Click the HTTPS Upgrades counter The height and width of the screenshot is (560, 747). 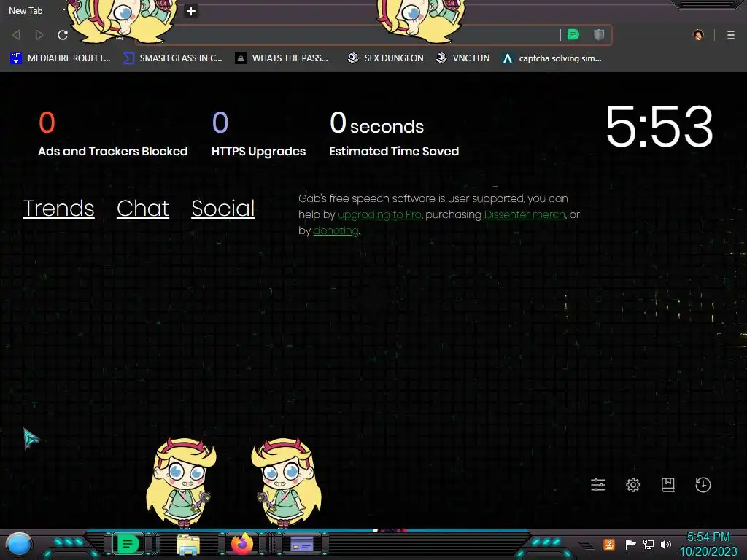tap(259, 135)
